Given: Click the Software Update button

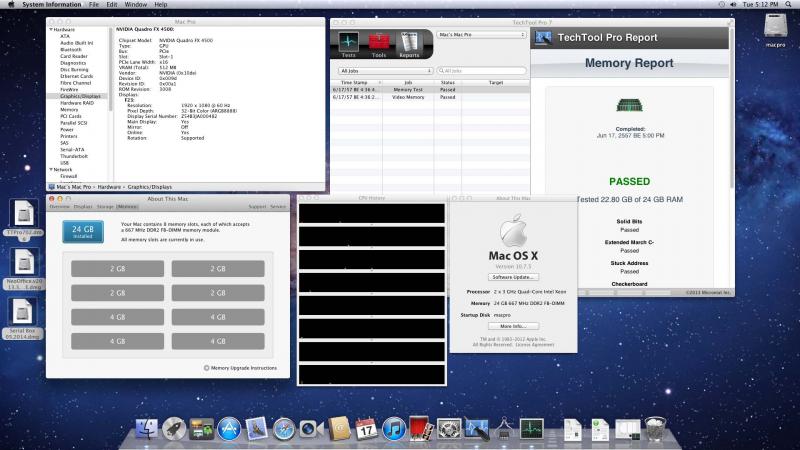Looking at the screenshot, I should (x=513, y=277).
